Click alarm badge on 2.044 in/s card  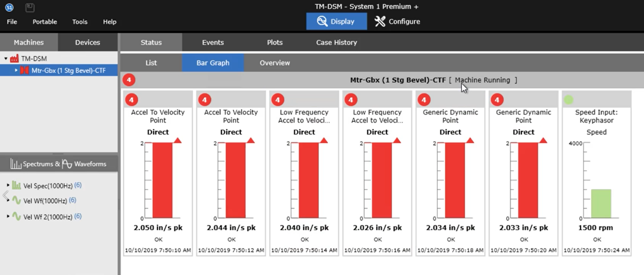tap(204, 100)
